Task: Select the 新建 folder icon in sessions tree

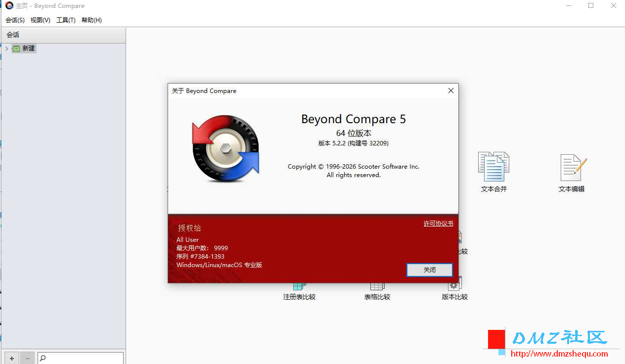Action: click(16, 48)
